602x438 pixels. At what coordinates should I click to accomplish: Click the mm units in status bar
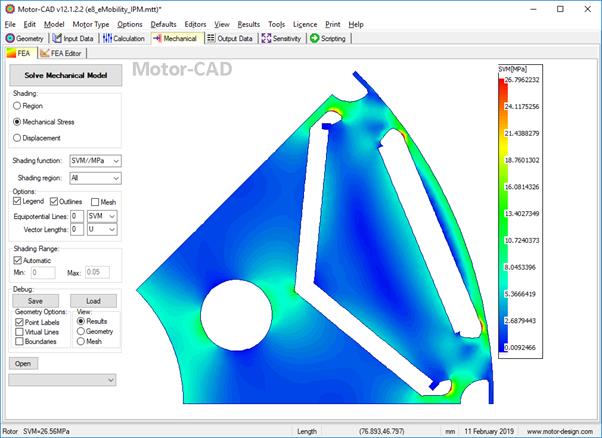pyautogui.click(x=450, y=431)
